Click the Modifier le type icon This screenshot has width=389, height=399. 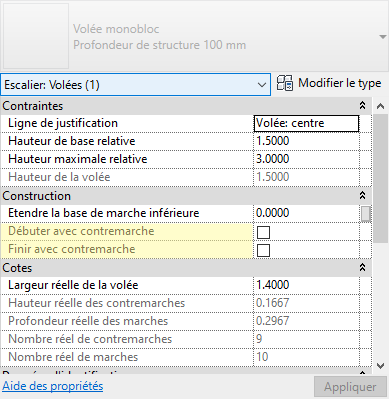[285, 83]
